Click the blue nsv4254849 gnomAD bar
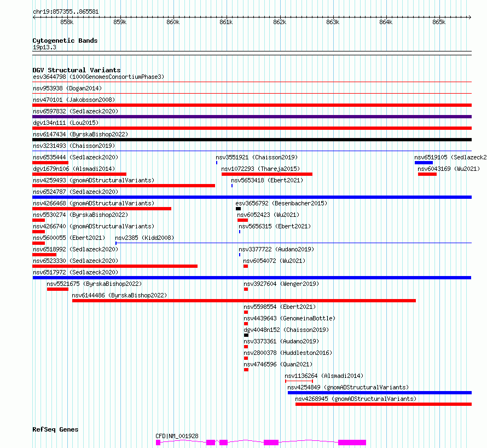The width and height of the screenshot is (487, 448). tap(380, 393)
